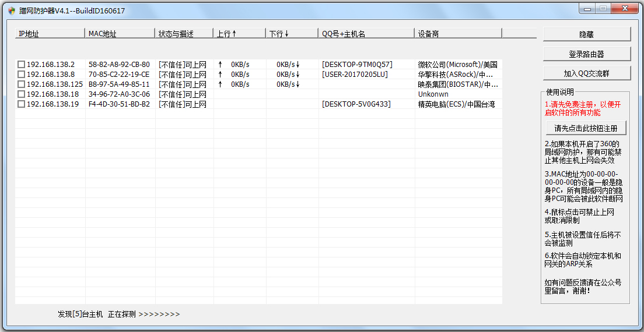Select MAC address B8-97-5A-49-85-11
Viewport: 644px width, 332px height.
[119, 84]
